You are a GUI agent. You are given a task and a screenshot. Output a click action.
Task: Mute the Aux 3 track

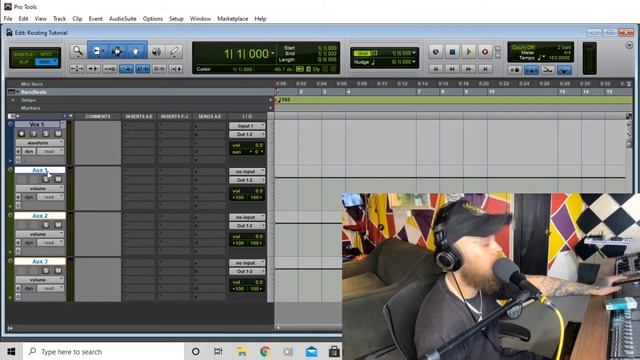(x=58, y=271)
